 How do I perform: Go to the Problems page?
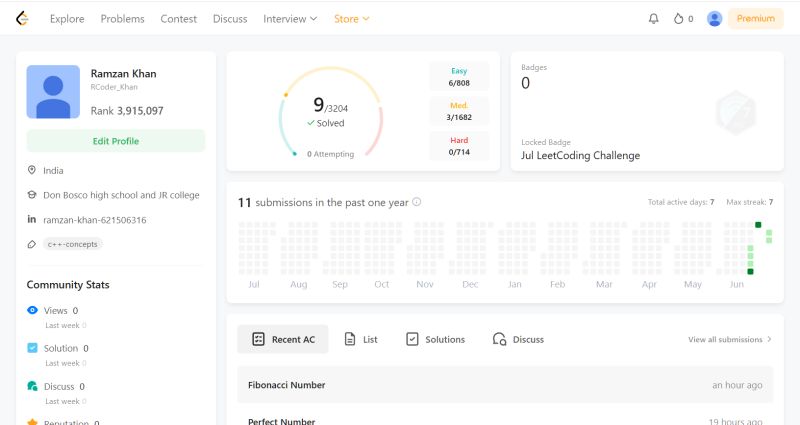[x=122, y=19]
